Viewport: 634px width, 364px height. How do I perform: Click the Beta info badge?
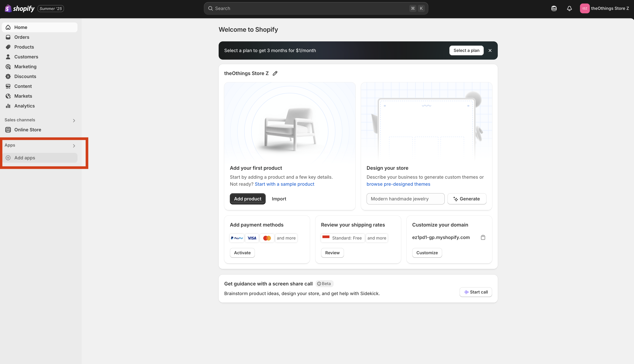[x=324, y=284]
